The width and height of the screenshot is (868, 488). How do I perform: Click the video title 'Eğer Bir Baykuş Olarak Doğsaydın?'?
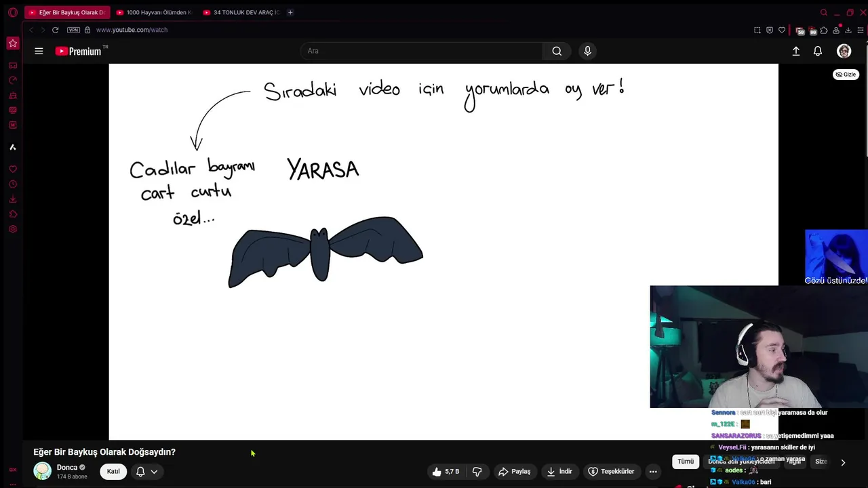104,452
